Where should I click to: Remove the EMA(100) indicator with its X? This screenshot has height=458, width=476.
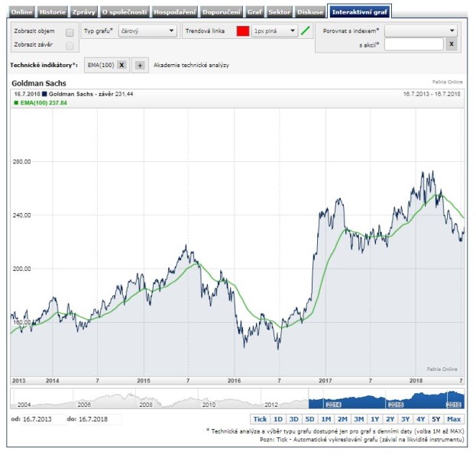(x=121, y=66)
